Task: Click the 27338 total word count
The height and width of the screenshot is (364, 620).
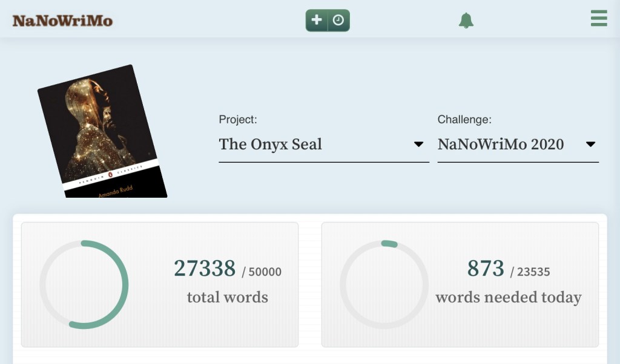Action: click(205, 268)
